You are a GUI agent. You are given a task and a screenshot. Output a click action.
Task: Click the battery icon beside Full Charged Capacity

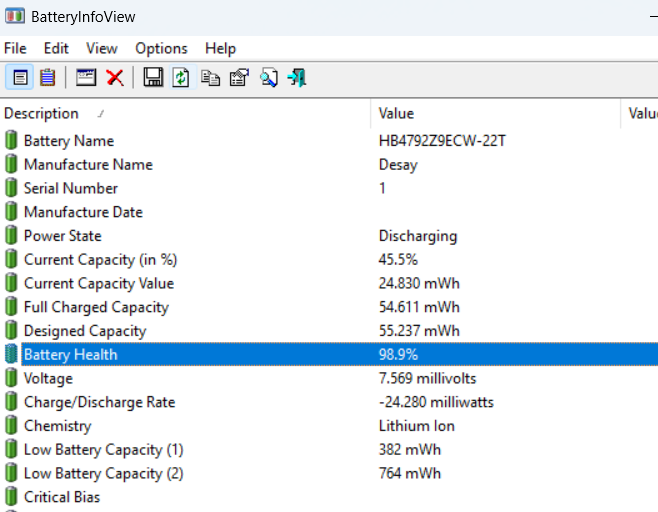coord(11,306)
